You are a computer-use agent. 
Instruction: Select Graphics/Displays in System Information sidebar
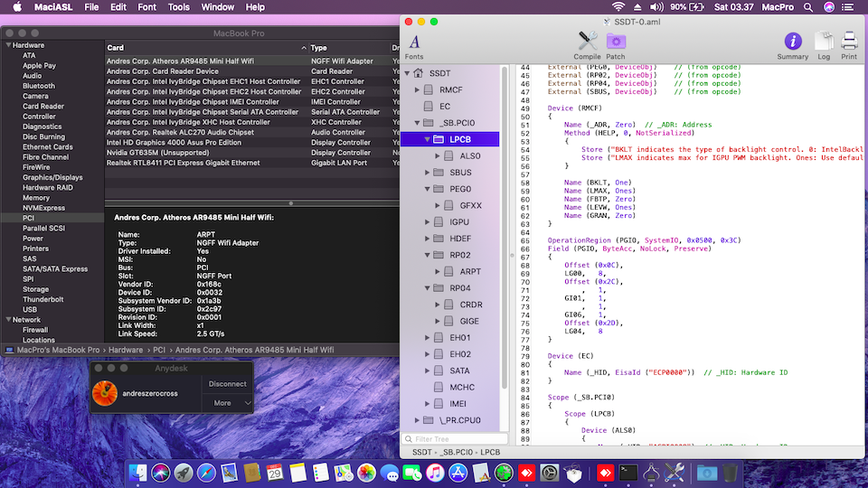pos(52,178)
